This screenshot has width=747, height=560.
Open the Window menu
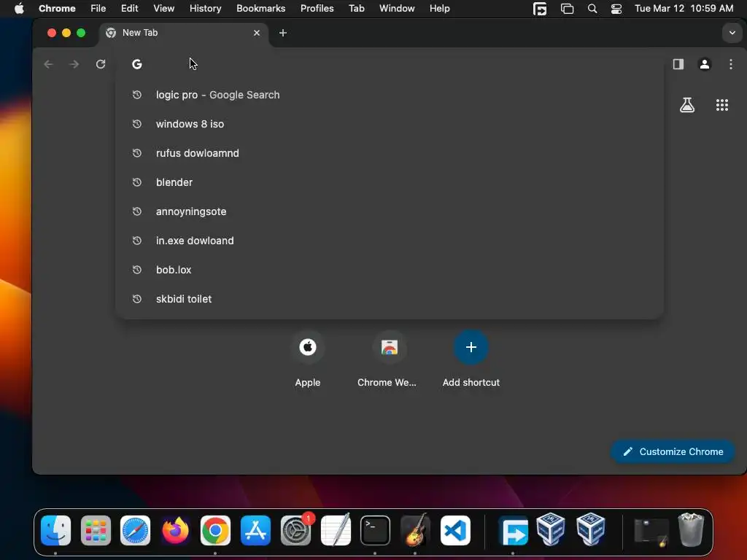coord(397,9)
